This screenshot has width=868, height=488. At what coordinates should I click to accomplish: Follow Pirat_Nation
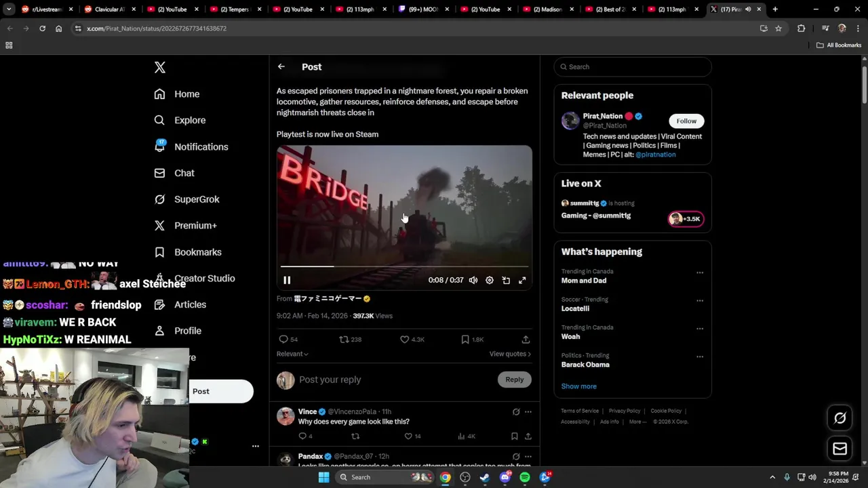pyautogui.click(x=686, y=121)
